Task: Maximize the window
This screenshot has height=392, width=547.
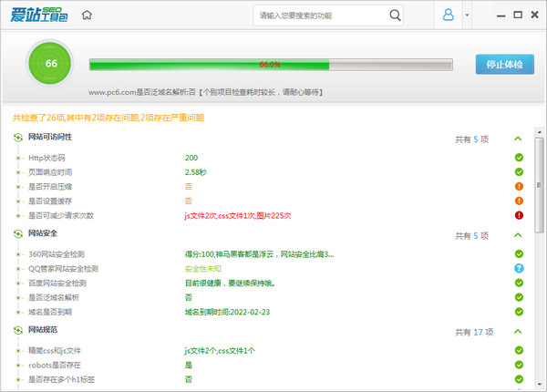Action: [518, 15]
